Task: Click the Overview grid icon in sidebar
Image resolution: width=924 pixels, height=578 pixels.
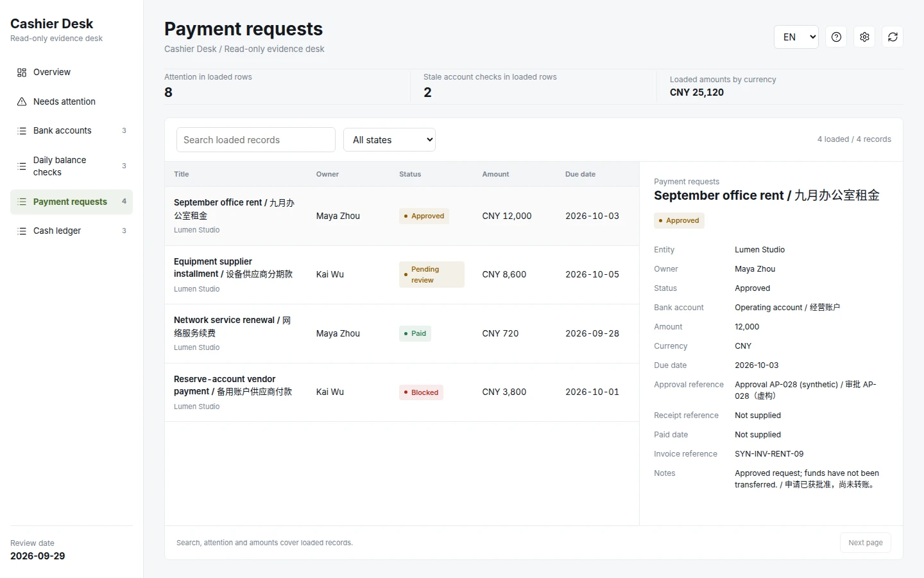Action: click(22, 73)
